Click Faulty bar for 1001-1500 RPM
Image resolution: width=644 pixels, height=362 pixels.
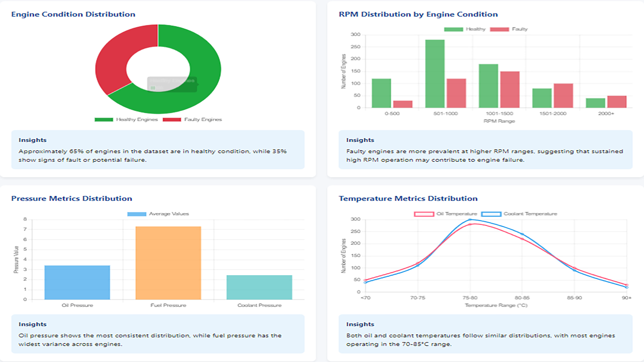click(x=510, y=89)
